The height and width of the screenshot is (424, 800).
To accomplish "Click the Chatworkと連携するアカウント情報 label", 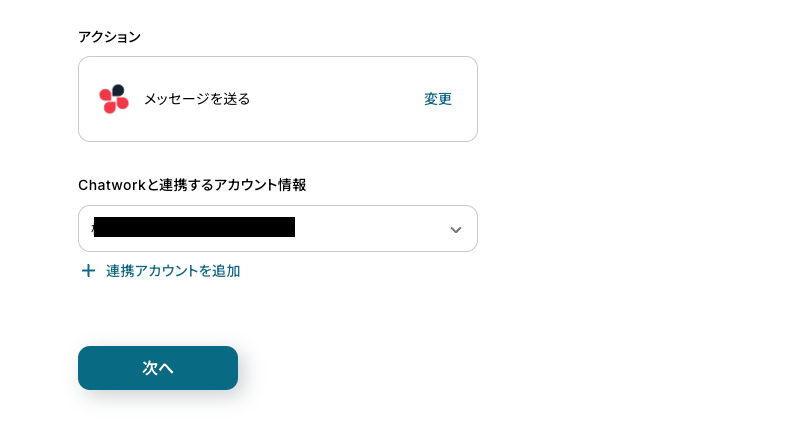I will (192, 185).
